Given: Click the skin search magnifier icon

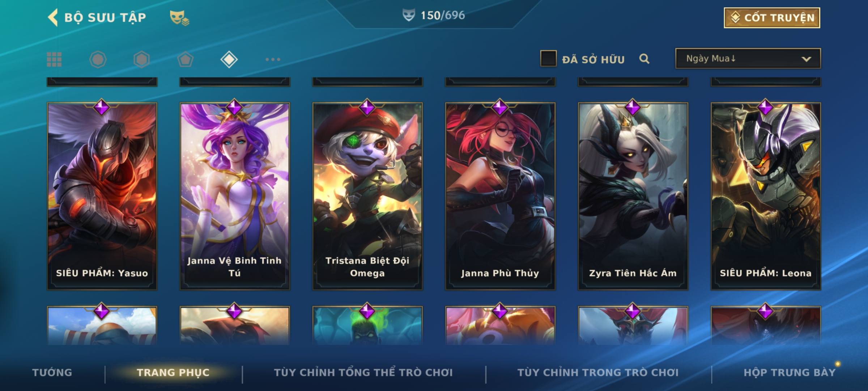Looking at the screenshot, I should [644, 59].
